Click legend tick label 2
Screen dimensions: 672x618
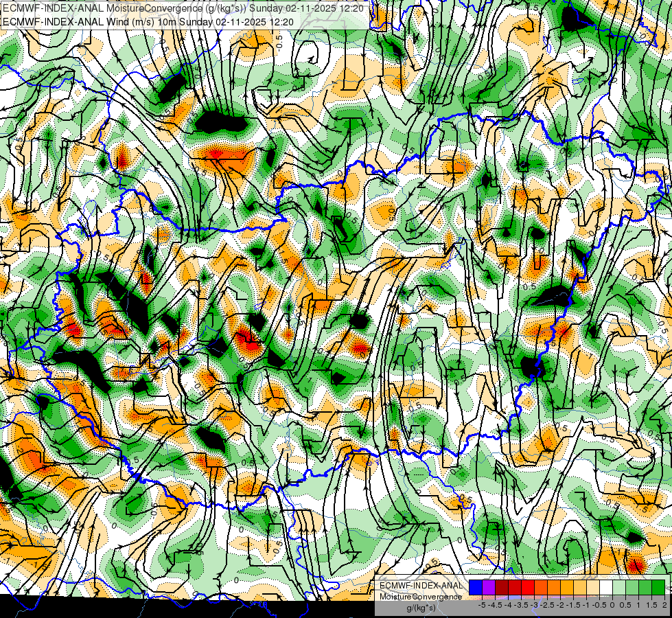664,605
